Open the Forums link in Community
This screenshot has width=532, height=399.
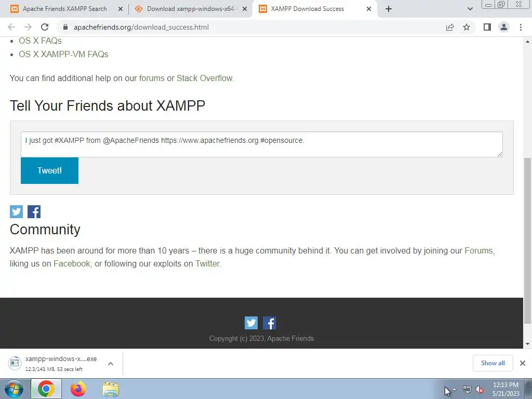pyautogui.click(x=478, y=251)
